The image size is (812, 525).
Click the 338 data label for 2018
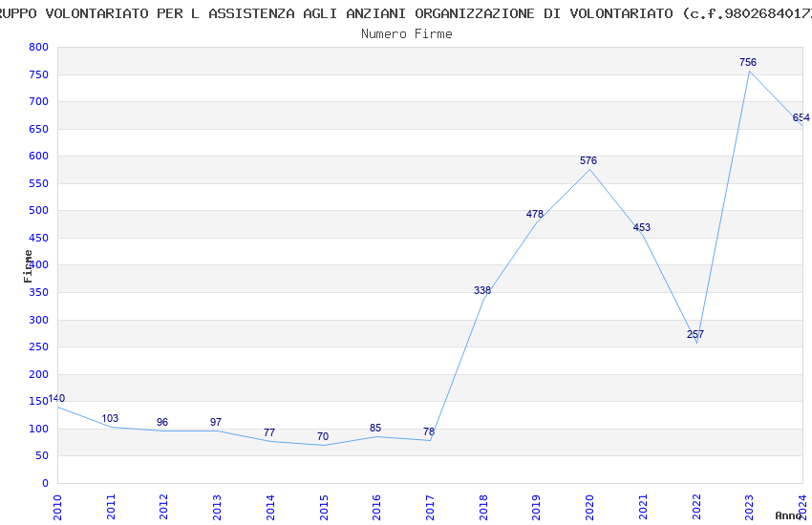click(x=482, y=291)
